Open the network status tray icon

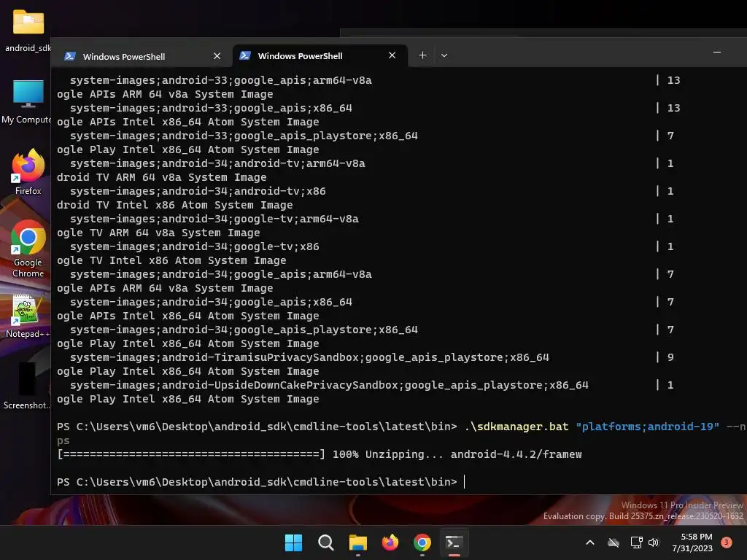tap(636, 542)
